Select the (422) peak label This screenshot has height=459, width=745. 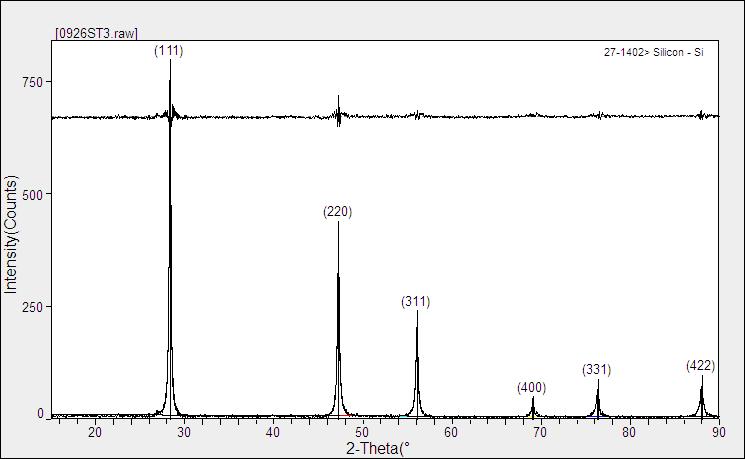click(701, 365)
